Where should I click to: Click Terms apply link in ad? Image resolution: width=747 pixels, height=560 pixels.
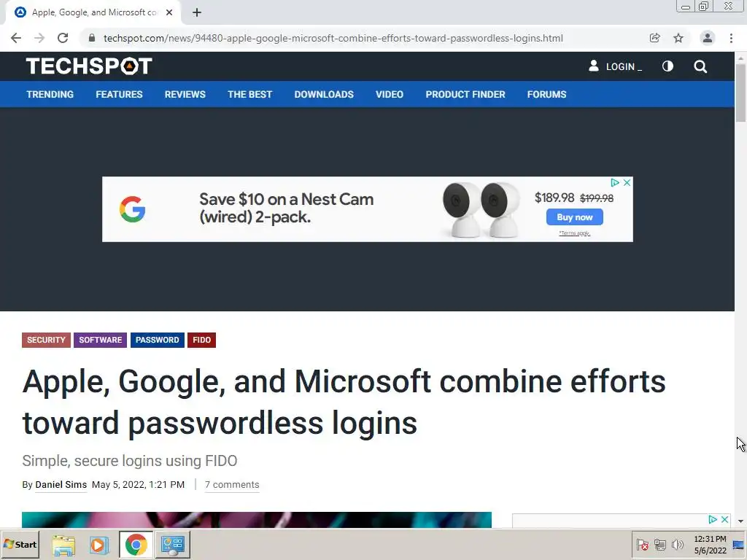click(x=575, y=233)
